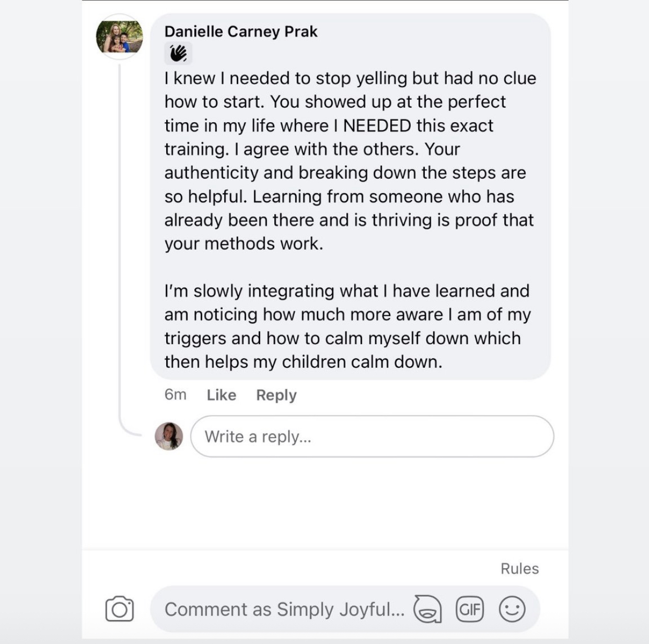Click the comment's first paragraph about yelling
This screenshot has height=644, width=649.
[349, 161]
